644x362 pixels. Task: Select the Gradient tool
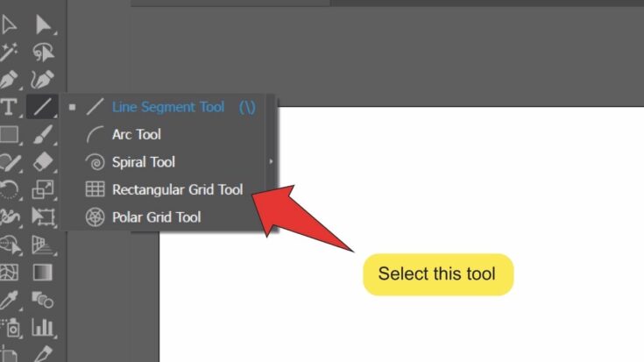pyautogui.click(x=43, y=273)
